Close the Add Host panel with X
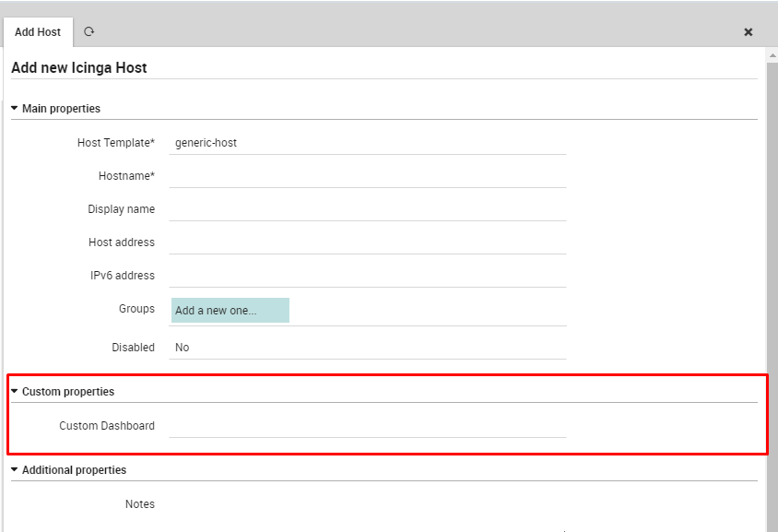 pos(749,32)
